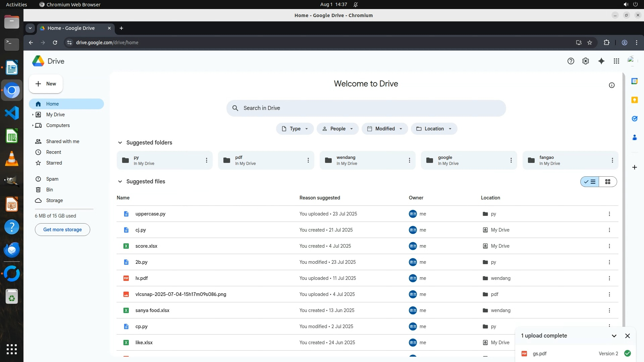644x362 pixels.
Task: Click Get more storage button
Action: 62,230
